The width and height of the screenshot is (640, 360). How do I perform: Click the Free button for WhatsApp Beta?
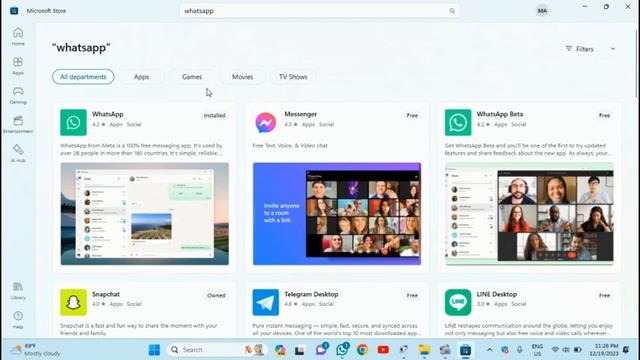click(604, 116)
